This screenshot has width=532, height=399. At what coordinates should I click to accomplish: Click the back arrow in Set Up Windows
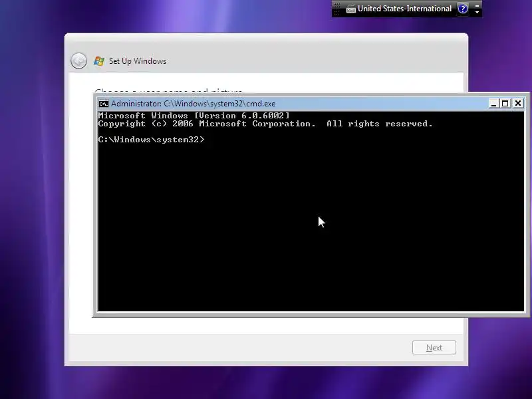[x=78, y=61]
